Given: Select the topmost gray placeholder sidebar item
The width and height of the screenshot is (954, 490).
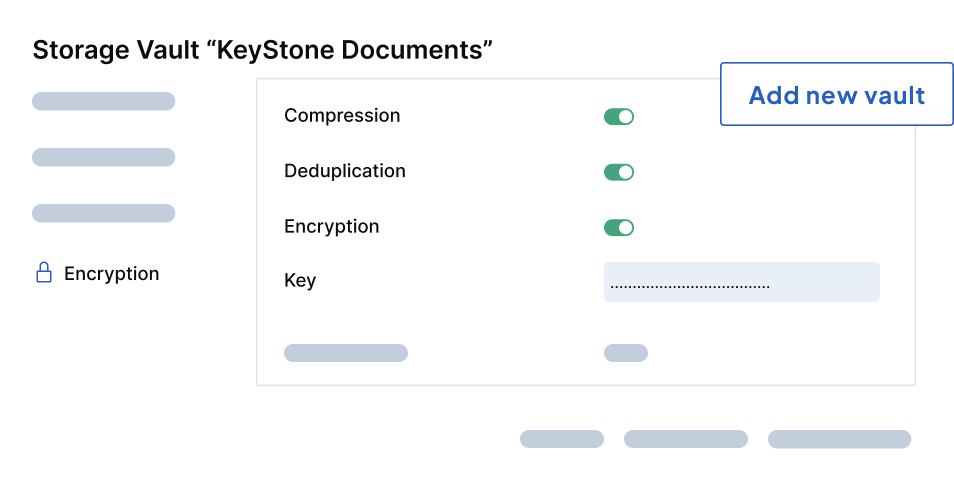Looking at the screenshot, I should 103,101.
